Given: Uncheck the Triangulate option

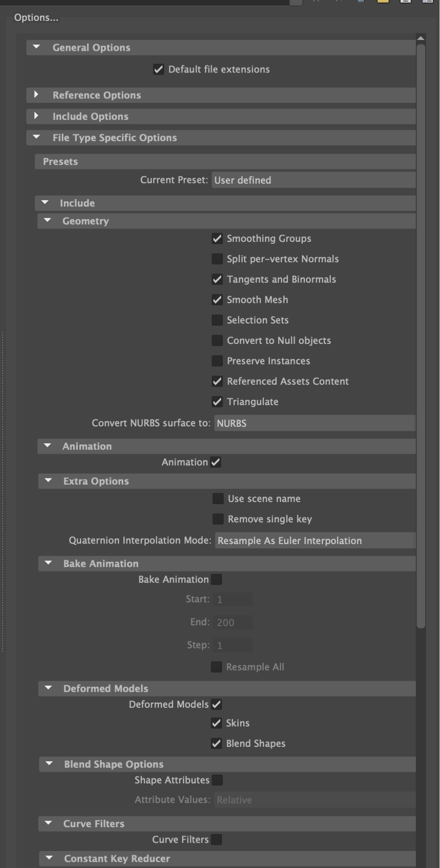Looking at the screenshot, I should 217,402.
